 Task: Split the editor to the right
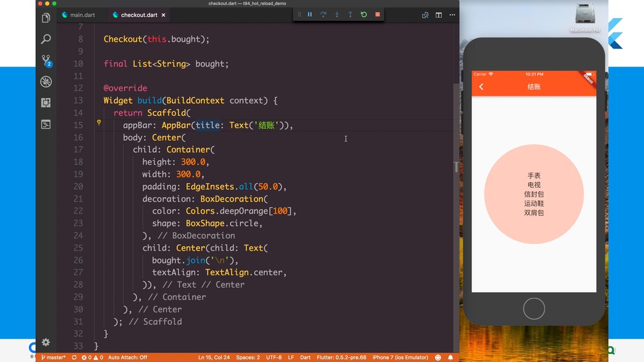[438, 15]
